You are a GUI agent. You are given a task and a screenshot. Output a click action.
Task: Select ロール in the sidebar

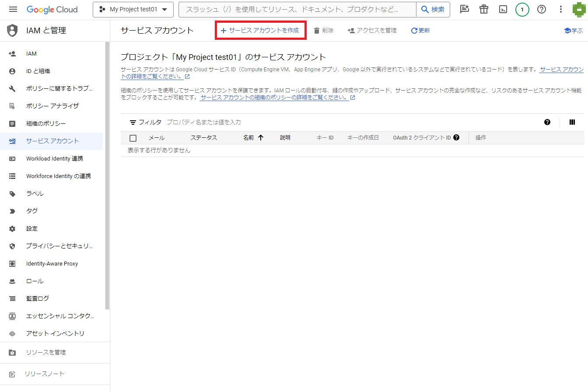click(x=35, y=281)
